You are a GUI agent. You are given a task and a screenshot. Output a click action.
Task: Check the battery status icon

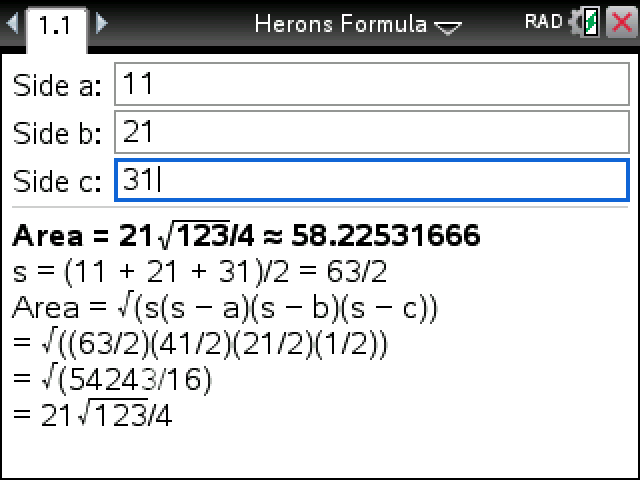tap(591, 23)
